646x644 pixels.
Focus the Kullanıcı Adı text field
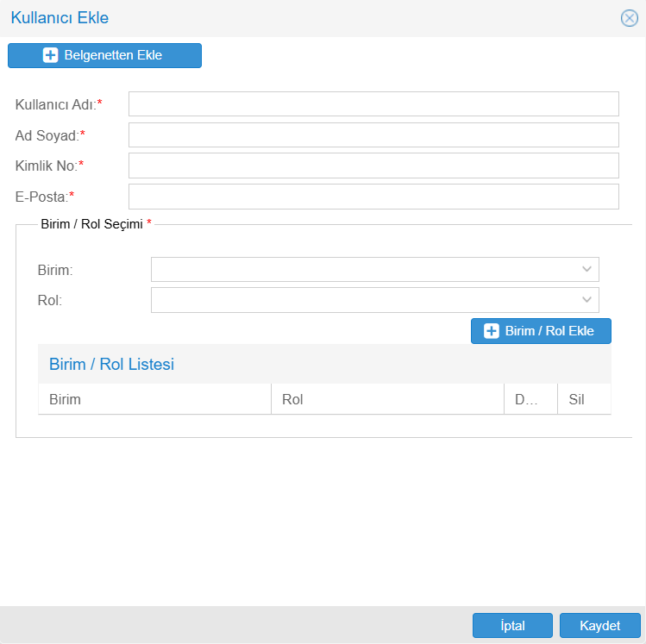coord(373,104)
